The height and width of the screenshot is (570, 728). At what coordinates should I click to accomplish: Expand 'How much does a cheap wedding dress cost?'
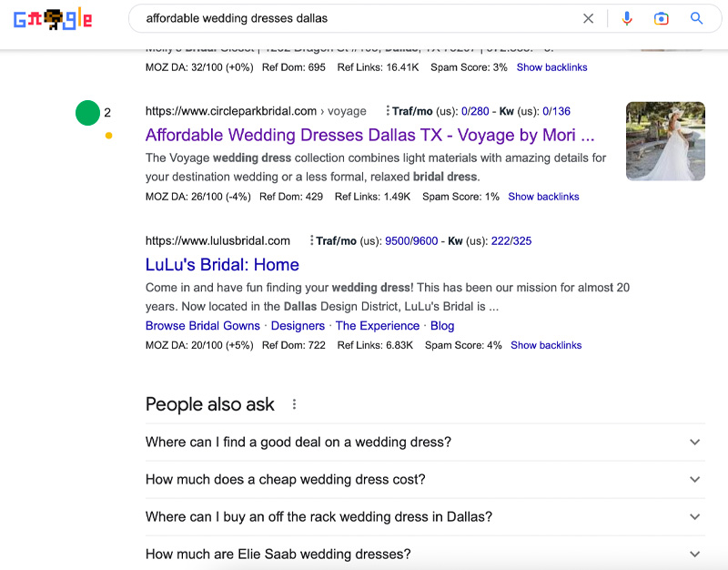(425, 480)
